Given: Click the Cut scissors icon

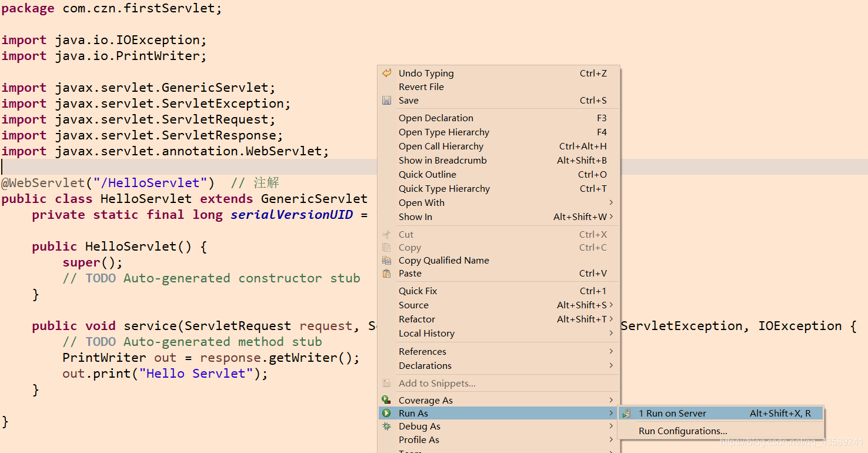Looking at the screenshot, I should tap(386, 235).
